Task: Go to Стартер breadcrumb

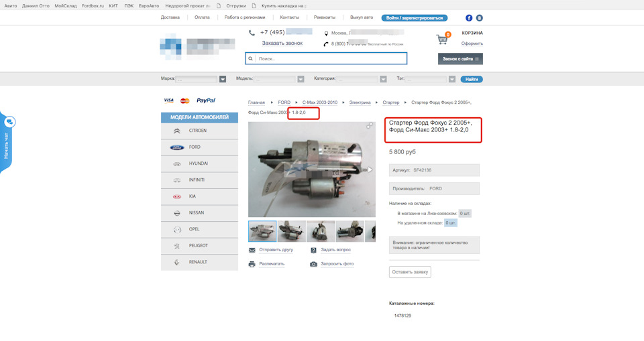Action: click(x=391, y=103)
